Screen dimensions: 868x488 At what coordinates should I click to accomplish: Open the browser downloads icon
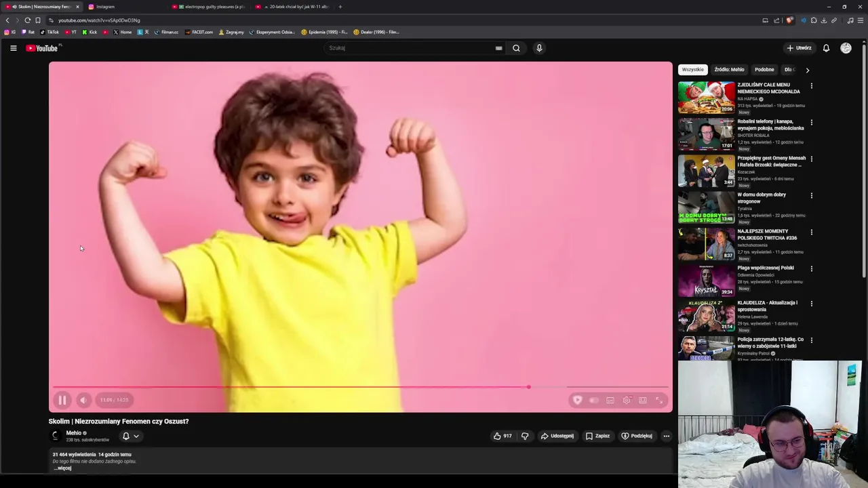pos(824,20)
